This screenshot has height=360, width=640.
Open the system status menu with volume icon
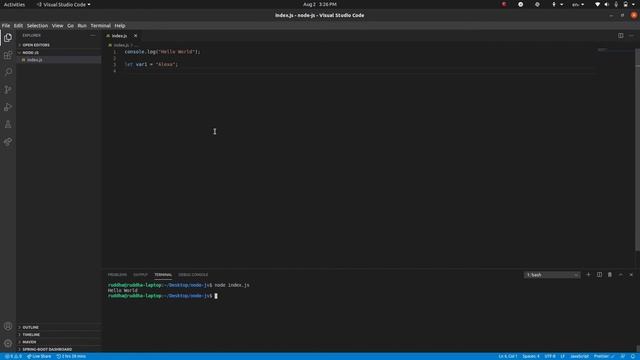(x=615, y=4)
